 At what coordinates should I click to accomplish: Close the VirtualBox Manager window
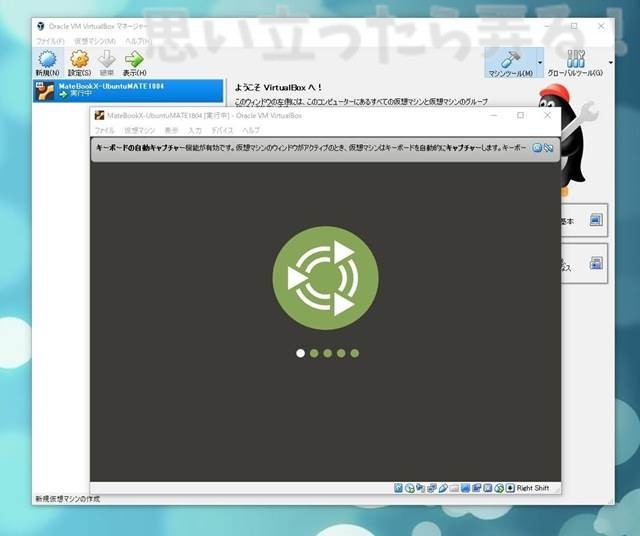[x=601, y=26]
